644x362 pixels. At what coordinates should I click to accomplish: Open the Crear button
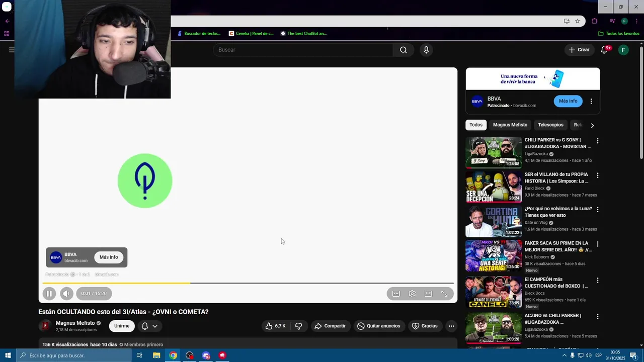[x=579, y=50]
